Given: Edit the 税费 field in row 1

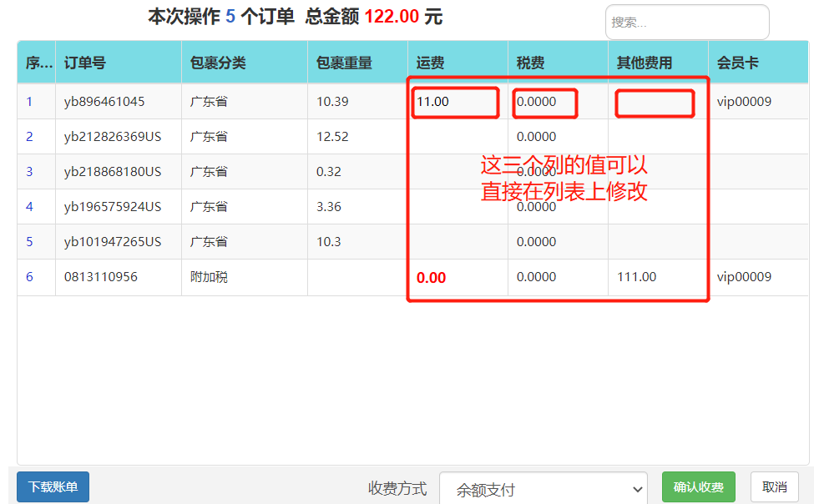Looking at the screenshot, I should (545, 103).
